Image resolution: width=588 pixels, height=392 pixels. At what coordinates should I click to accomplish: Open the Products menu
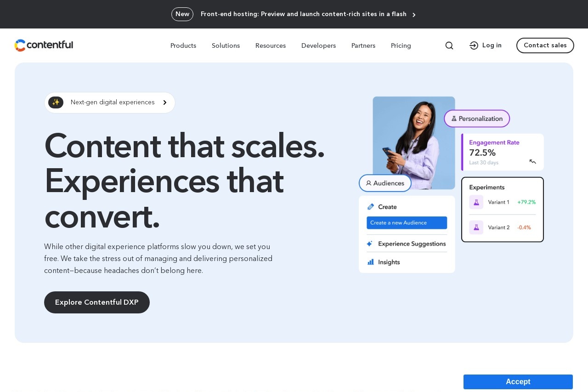click(x=183, y=45)
